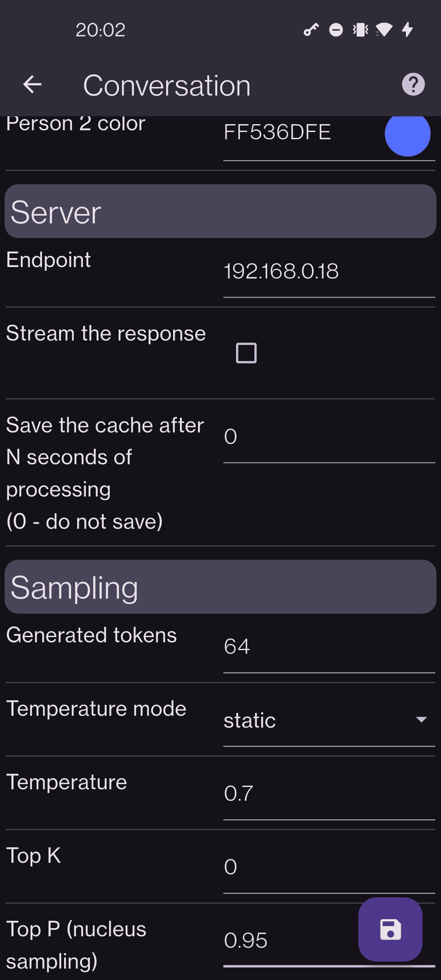
Task: Enable the Stream the response checkbox
Action: click(246, 353)
